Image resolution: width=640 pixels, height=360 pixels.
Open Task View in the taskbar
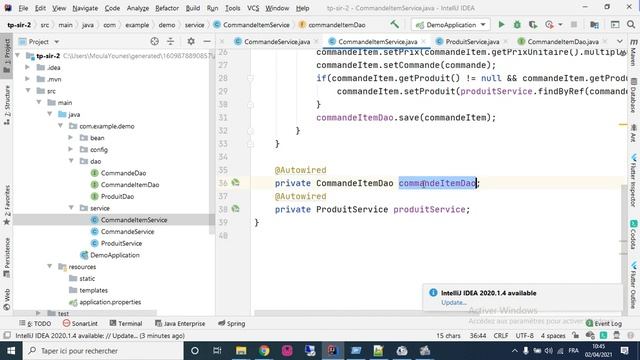tap(217, 350)
